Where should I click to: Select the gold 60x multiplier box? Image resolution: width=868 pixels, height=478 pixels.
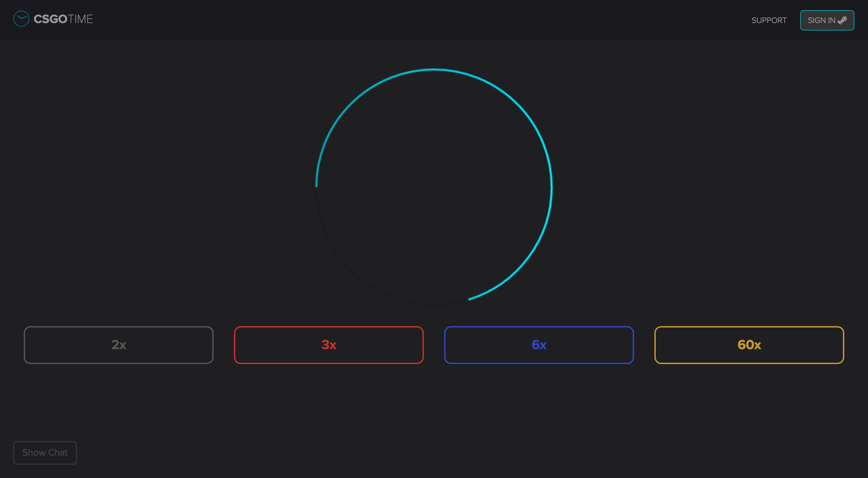pos(749,345)
